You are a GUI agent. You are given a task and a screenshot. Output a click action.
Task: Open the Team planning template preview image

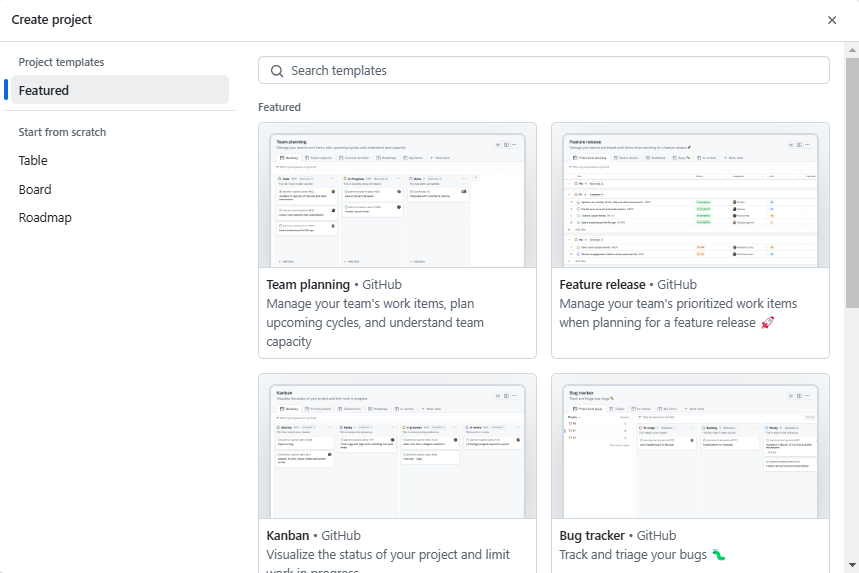397,196
